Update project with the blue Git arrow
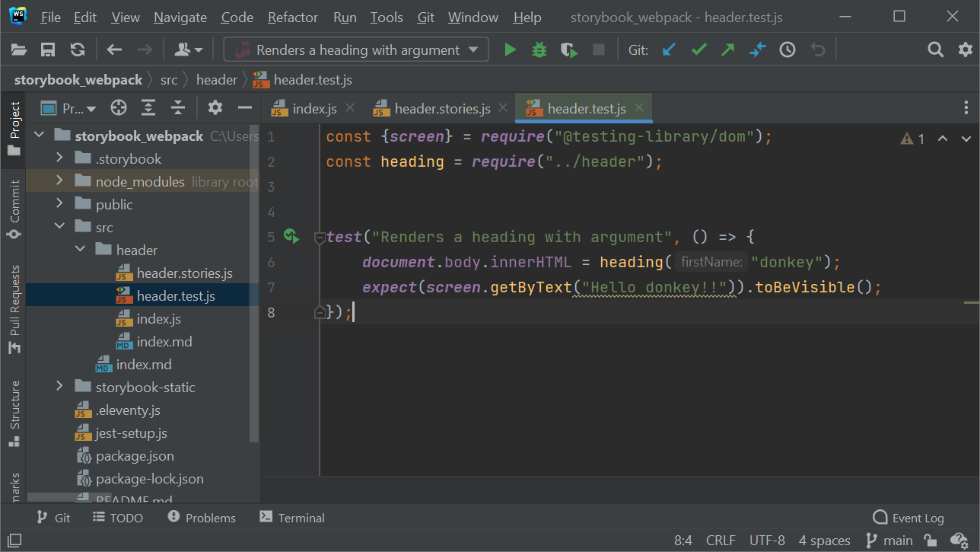The width and height of the screenshot is (980, 552). click(669, 50)
